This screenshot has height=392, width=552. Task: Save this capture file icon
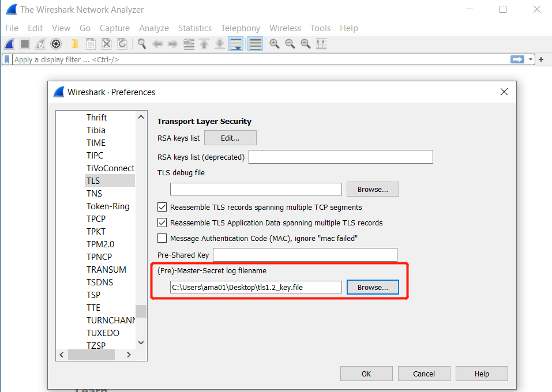(91, 44)
